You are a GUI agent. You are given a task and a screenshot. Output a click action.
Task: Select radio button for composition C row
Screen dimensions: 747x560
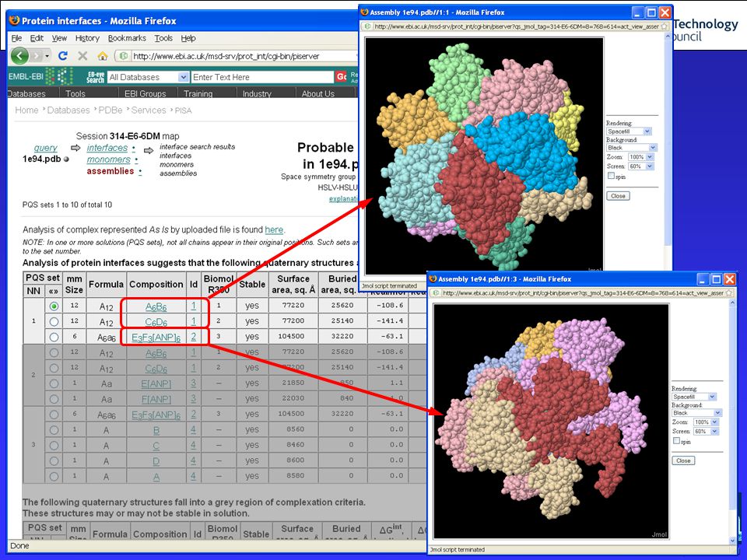[54, 445]
